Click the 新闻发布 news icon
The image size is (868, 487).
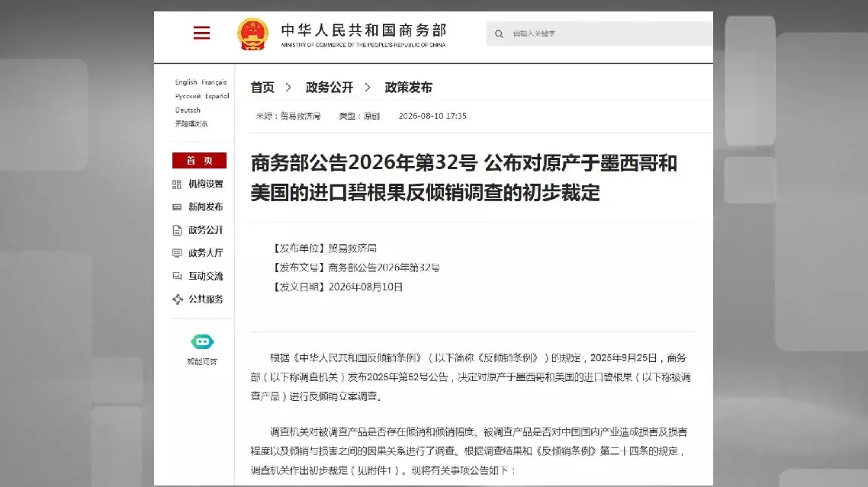click(x=177, y=207)
